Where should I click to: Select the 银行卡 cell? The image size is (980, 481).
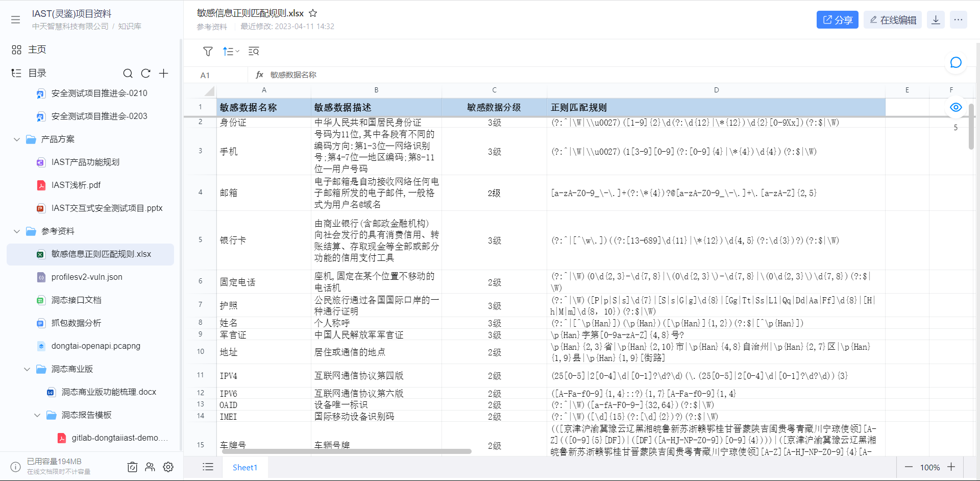point(264,240)
